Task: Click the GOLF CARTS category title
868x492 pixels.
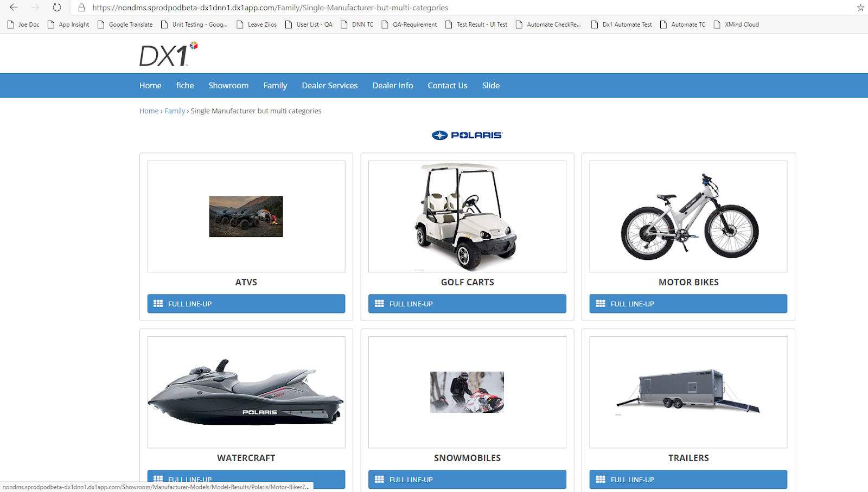Action: click(468, 282)
